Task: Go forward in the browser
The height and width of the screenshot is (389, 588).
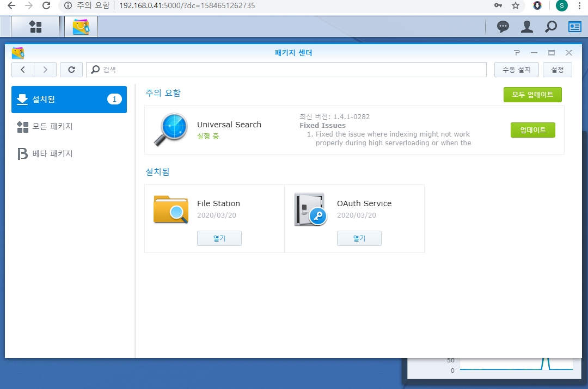Action: (x=29, y=5)
